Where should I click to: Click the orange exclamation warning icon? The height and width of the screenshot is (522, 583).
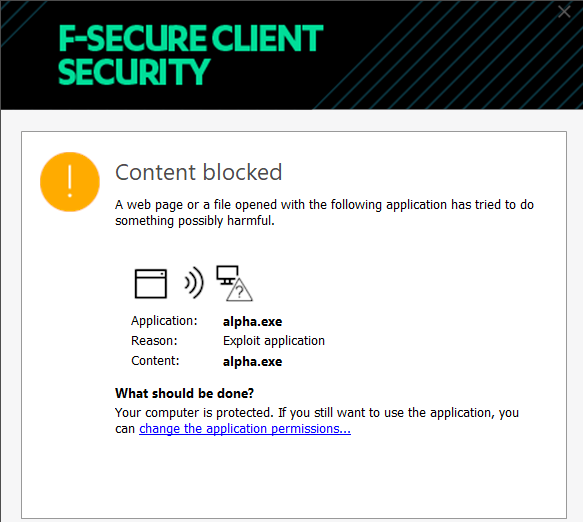point(70,182)
